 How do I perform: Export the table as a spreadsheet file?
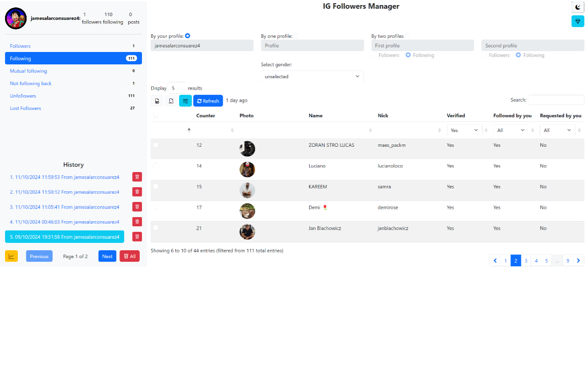coord(157,100)
